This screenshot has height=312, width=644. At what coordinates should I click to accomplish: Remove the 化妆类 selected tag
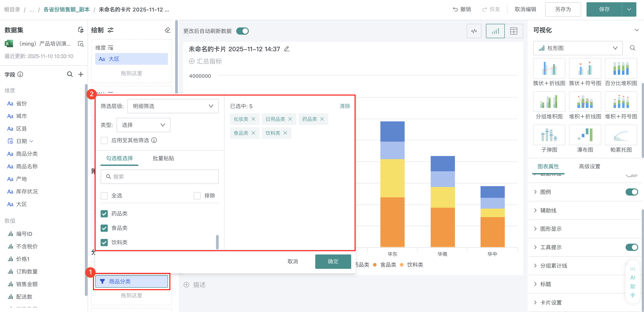(253, 119)
